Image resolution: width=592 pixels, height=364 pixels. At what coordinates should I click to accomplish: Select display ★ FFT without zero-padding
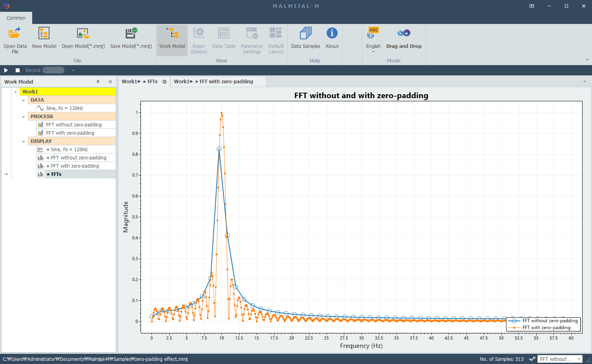(76, 158)
